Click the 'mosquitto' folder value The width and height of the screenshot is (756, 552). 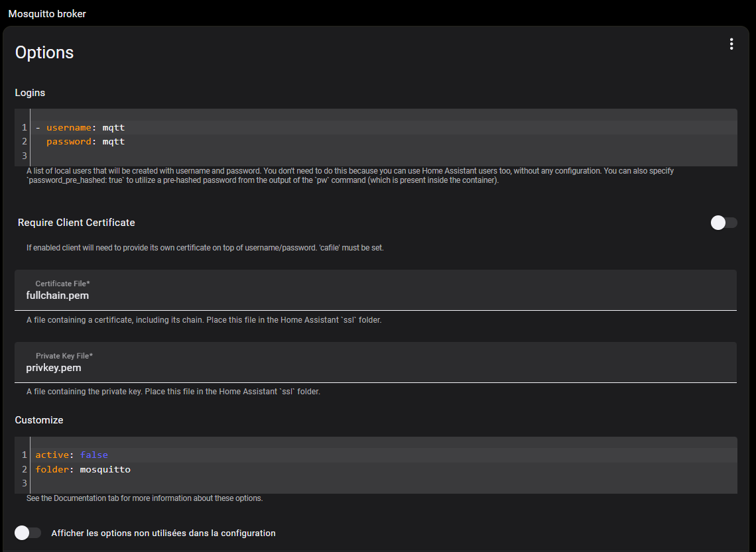[105, 469]
